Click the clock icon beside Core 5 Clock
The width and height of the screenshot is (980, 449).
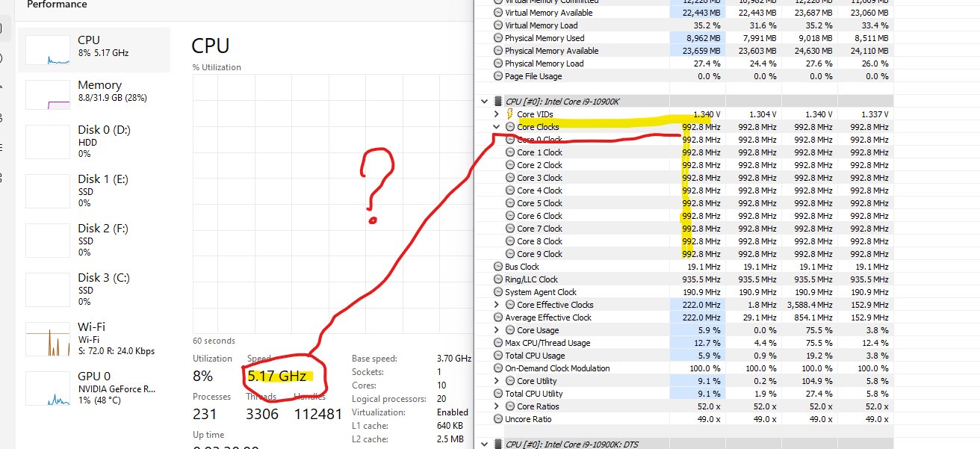[x=510, y=203]
